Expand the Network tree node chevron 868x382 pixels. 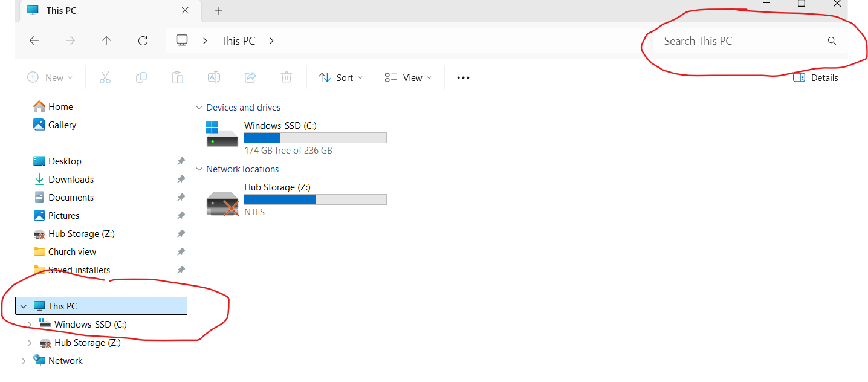coord(24,361)
